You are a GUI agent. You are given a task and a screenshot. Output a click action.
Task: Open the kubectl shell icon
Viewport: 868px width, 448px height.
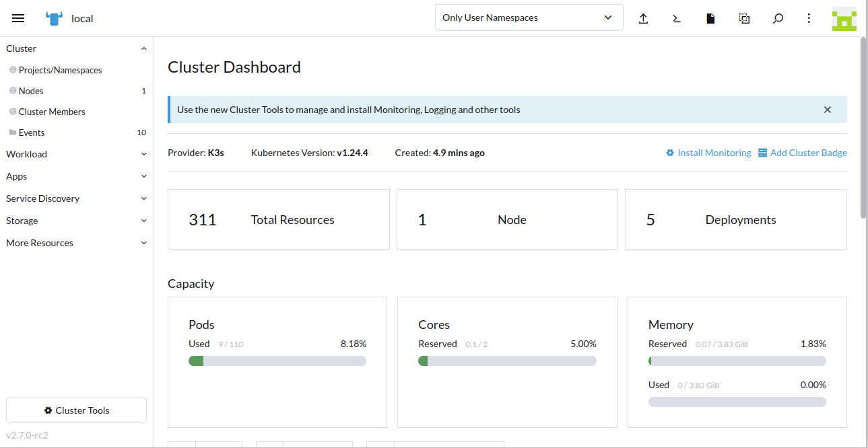point(677,19)
